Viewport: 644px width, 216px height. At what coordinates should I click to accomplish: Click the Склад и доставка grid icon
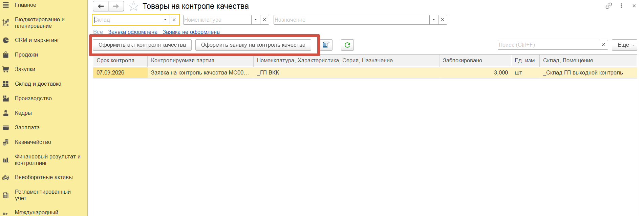coord(6,84)
